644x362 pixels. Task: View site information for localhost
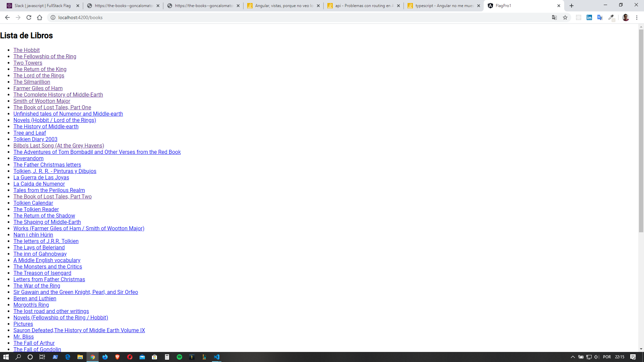click(x=53, y=17)
